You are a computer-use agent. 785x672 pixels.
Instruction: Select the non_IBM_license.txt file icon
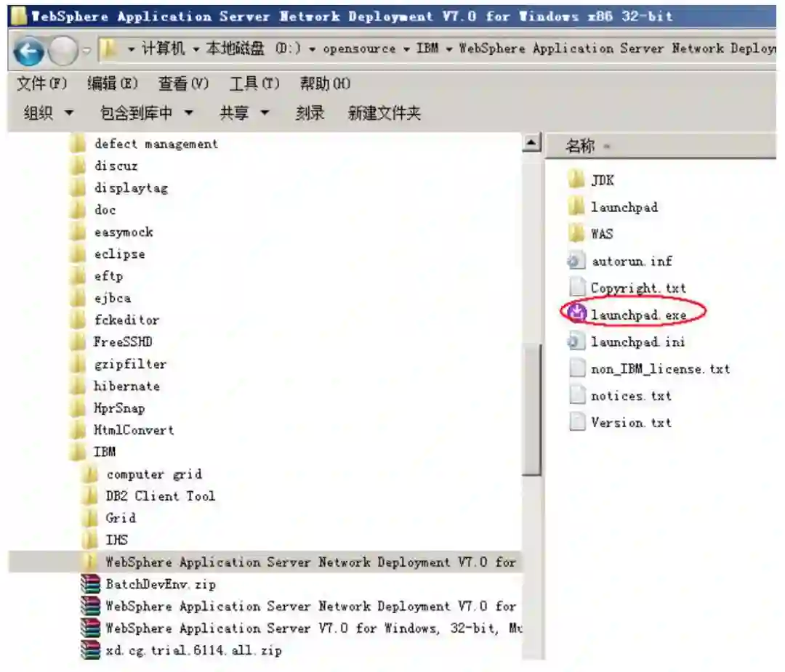(576, 369)
